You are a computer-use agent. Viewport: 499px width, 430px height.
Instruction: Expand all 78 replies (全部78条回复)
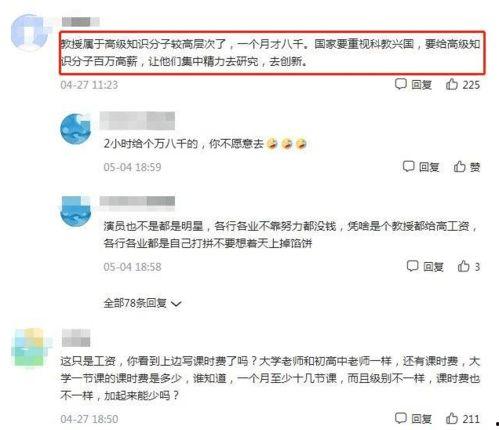point(142,303)
